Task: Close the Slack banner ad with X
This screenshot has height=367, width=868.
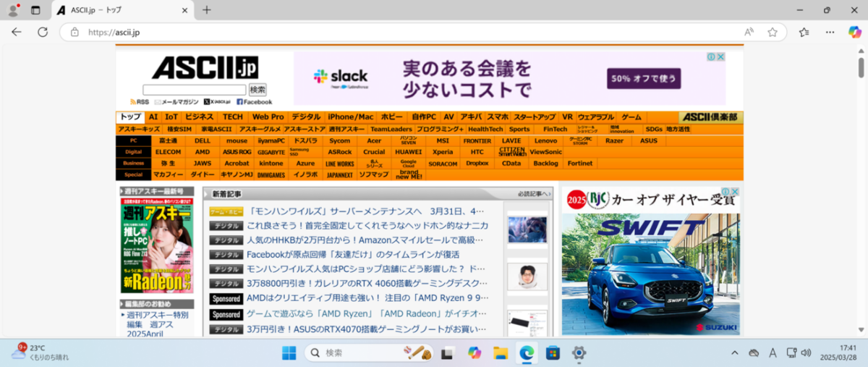Action: [x=721, y=56]
